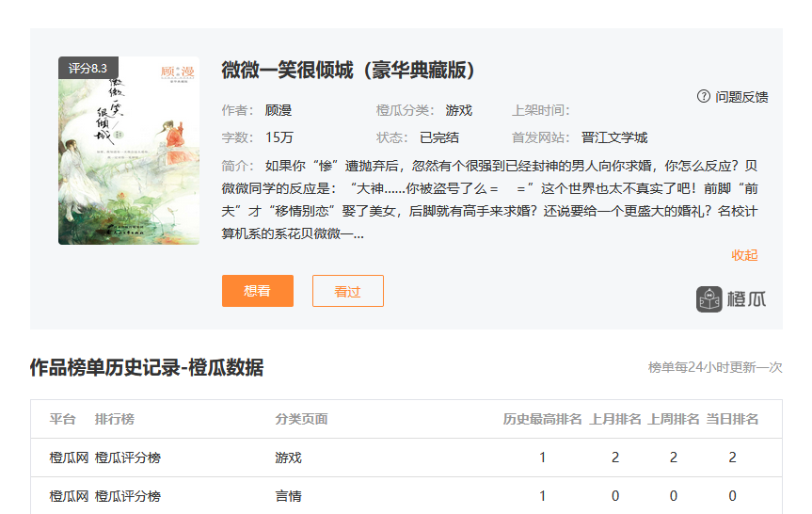The width and height of the screenshot is (812, 514).
Task: Click last week rank 2 in 游戏 row
Action: click(x=673, y=458)
